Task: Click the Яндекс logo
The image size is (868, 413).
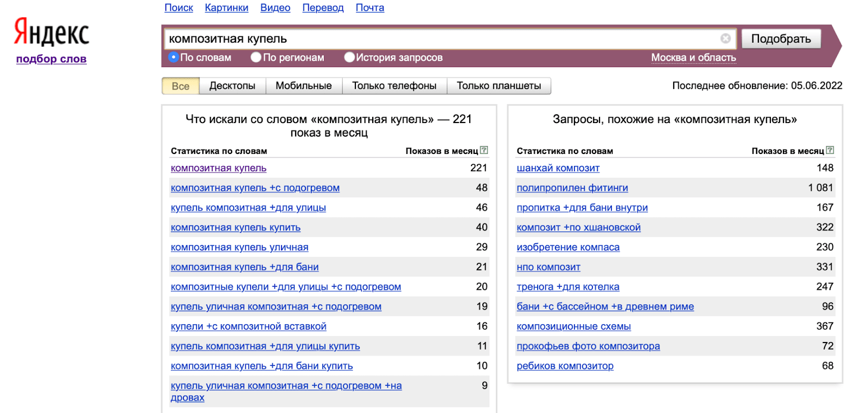Action: (52, 32)
